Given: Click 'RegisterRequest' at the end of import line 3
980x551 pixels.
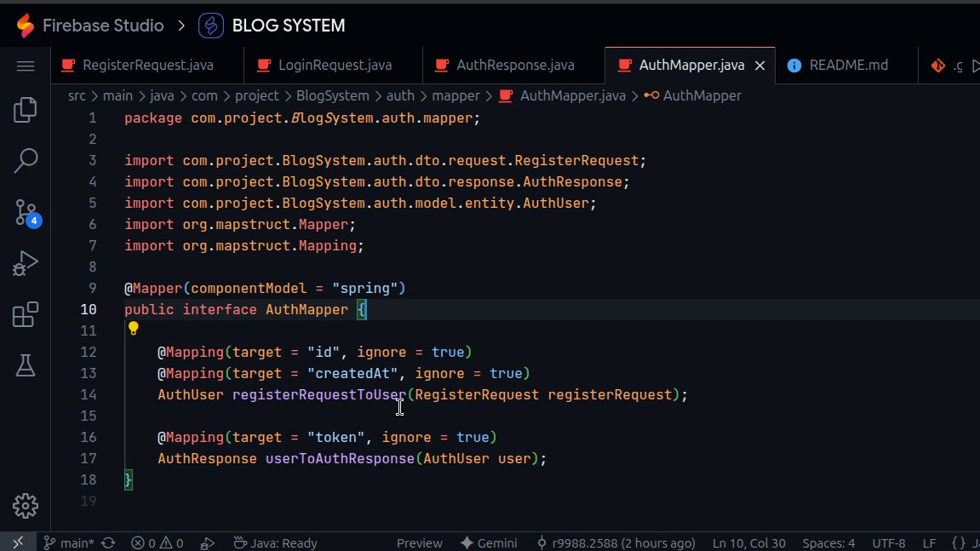Looking at the screenshot, I should coord(576,161).
